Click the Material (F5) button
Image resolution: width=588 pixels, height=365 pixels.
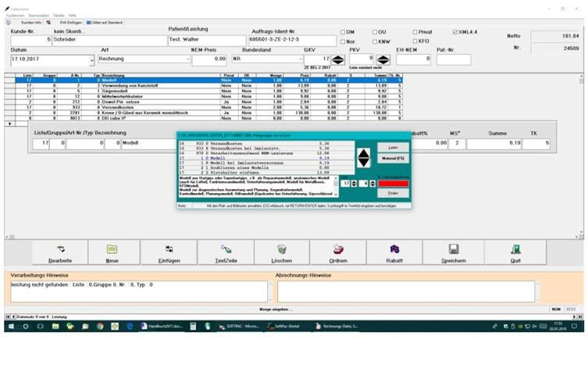[x=393, y=159]
